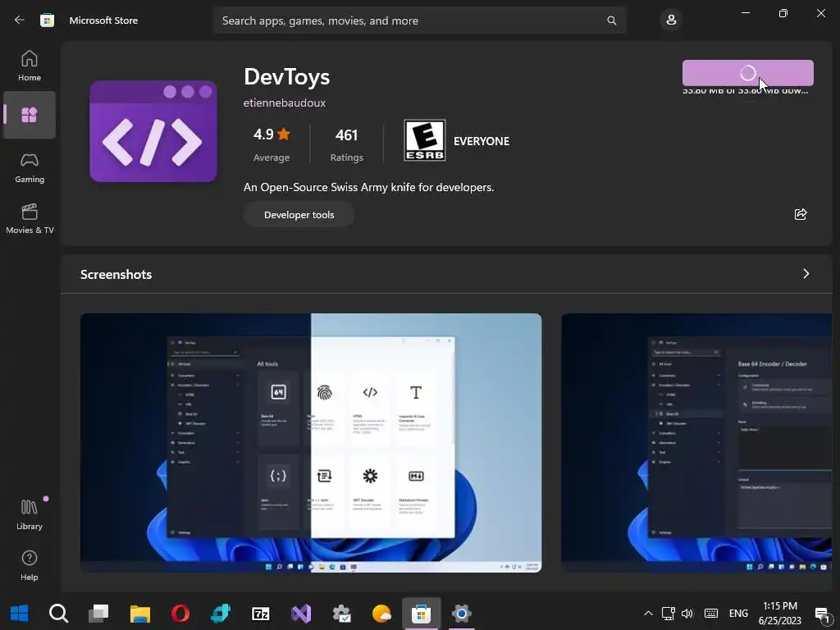Open Settings gear on the taskbar
The image size is (840, 630).
pos(461,614)
